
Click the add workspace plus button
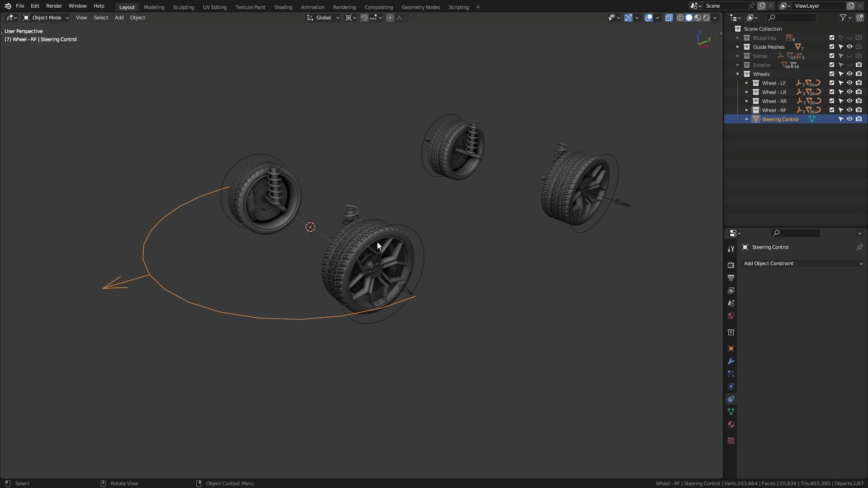coord(478,7)
